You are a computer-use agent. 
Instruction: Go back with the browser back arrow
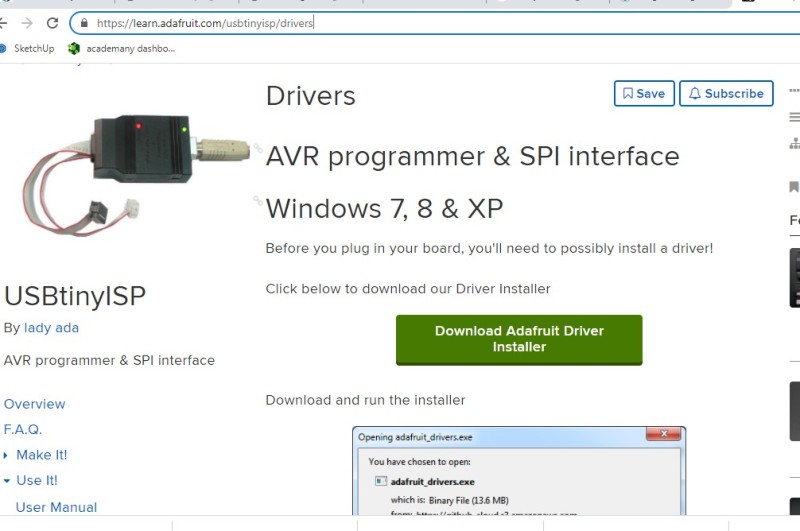3,23
